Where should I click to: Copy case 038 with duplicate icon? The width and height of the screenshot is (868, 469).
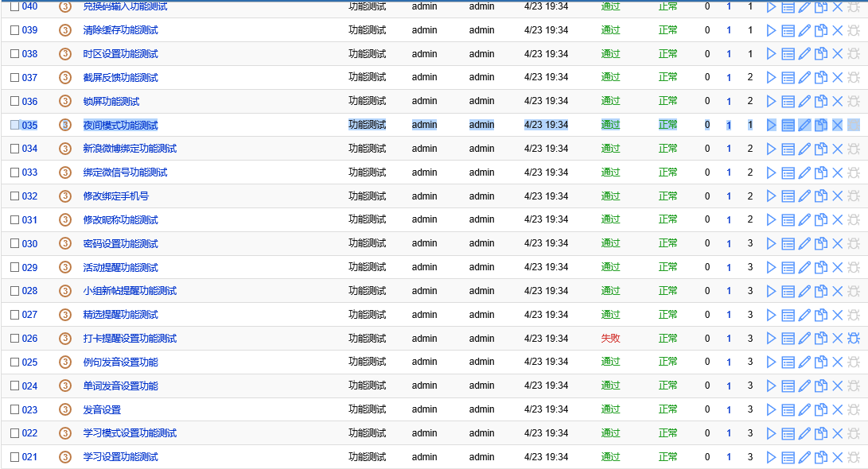821,54
